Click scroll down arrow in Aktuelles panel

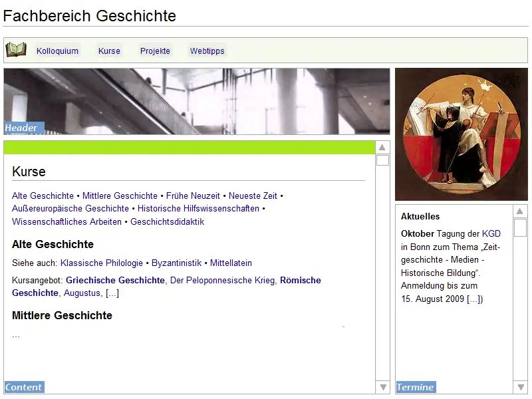pyautogui.click(x=520, y=386)
